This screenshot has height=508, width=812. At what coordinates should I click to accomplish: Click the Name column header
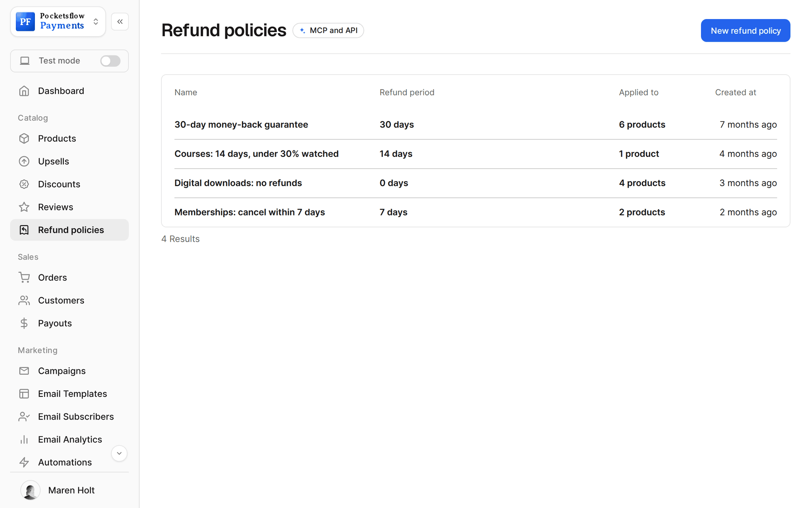(186, 92)
